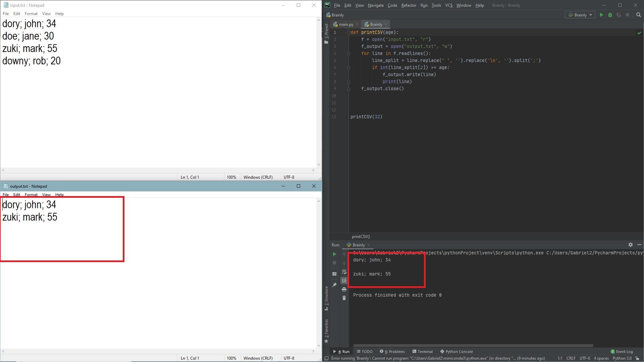Image resolution: width=644 pixels, height=362 pixels.
Task: Pin the Run tab with the pin icon
Action: click(334, 285)
